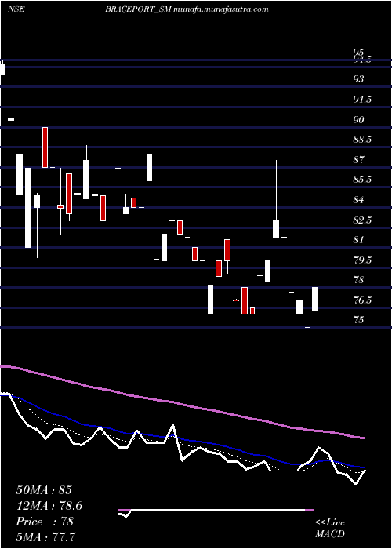Click the 12MA : 78.6 readout
This screenshot has height=549, width=392.
tap(49, 506)
